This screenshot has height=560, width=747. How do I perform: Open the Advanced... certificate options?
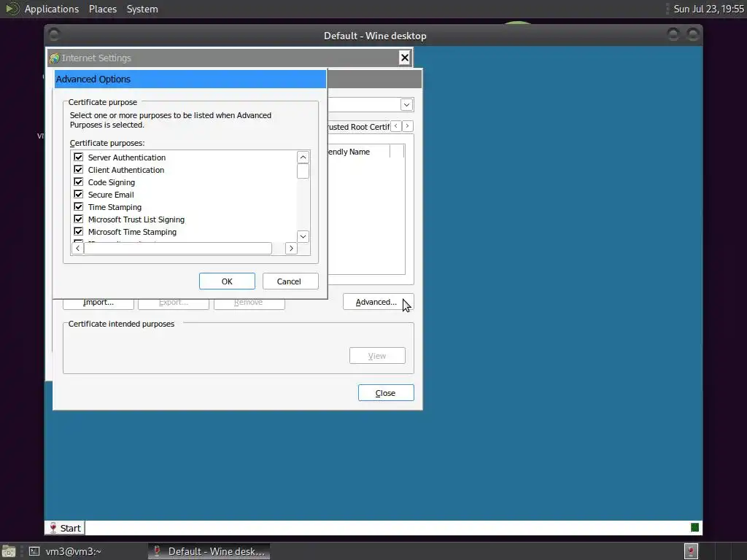pyautogui.click(x=379, y=302)
